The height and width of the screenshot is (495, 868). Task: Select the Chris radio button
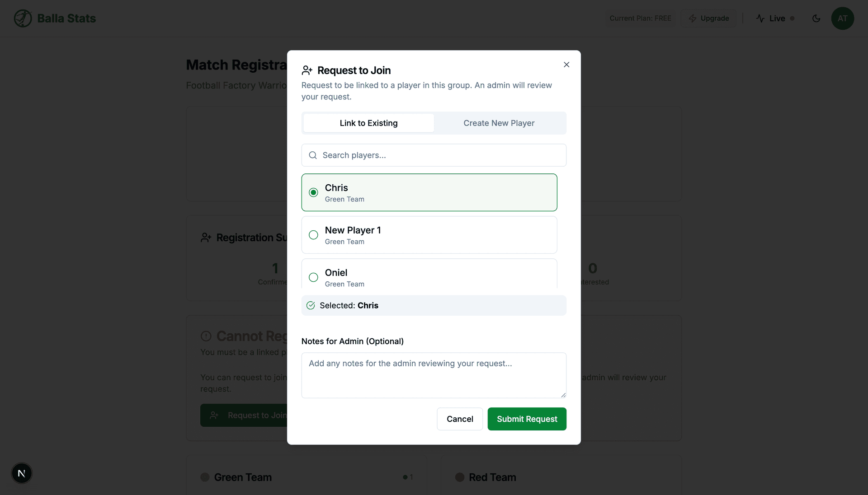click(313, 192)
